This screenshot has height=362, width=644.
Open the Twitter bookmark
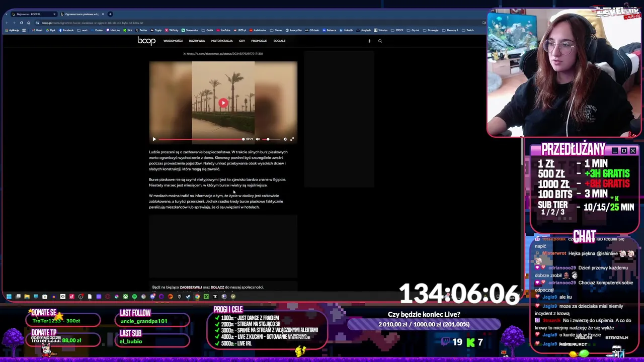pos(141,30)
